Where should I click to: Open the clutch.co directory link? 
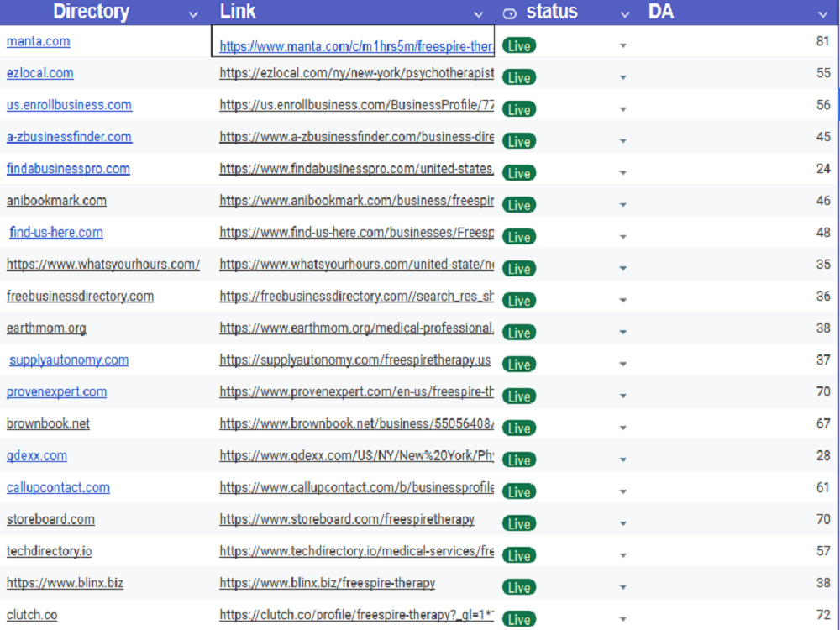tap(32, 615)
